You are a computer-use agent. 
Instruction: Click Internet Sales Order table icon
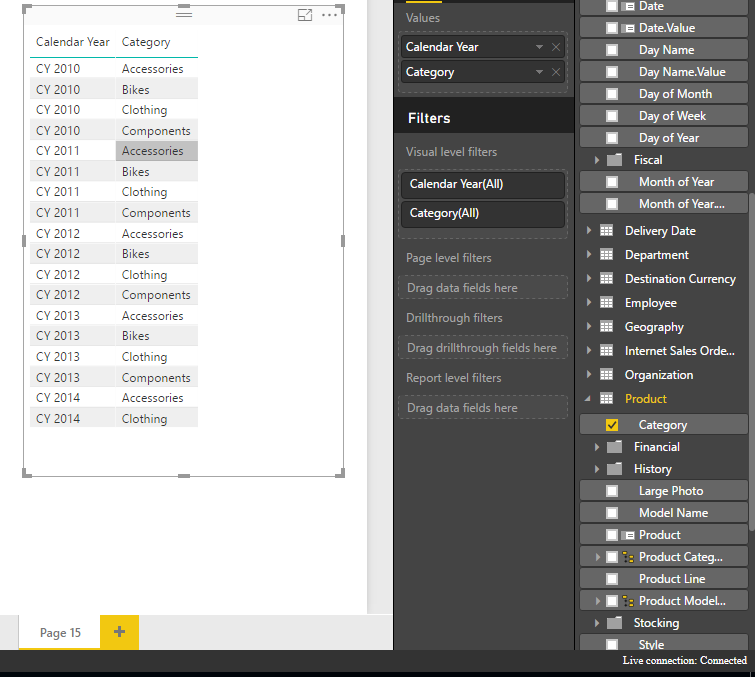click(x=606, y=351)
